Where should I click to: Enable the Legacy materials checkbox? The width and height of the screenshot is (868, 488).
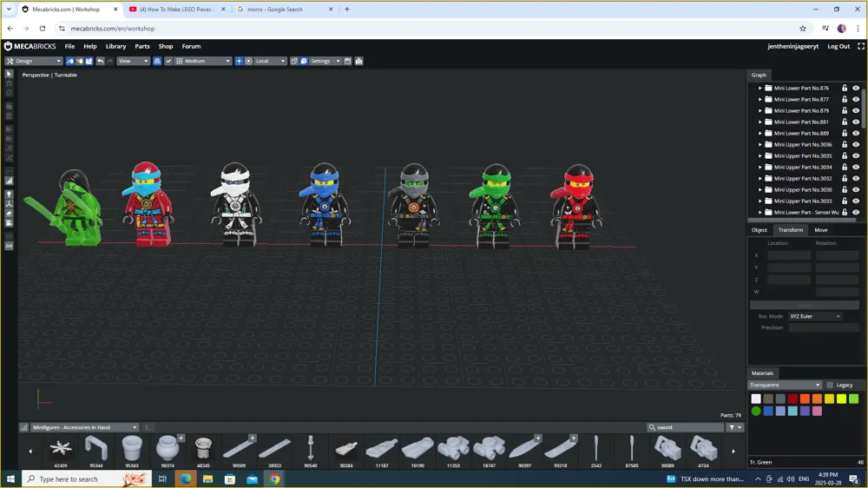[830, 385]
